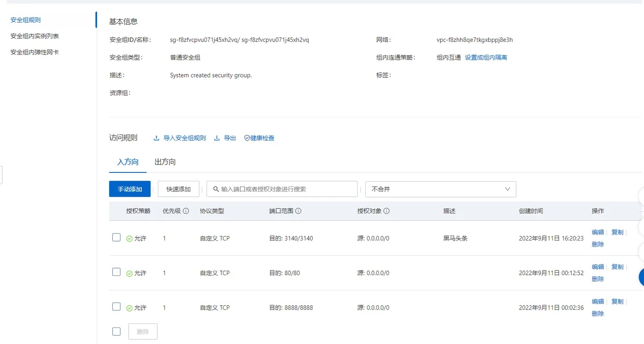Click the timestamp 2022年9月11日 00:12:52
644x344 pixels.
(551, 273)
